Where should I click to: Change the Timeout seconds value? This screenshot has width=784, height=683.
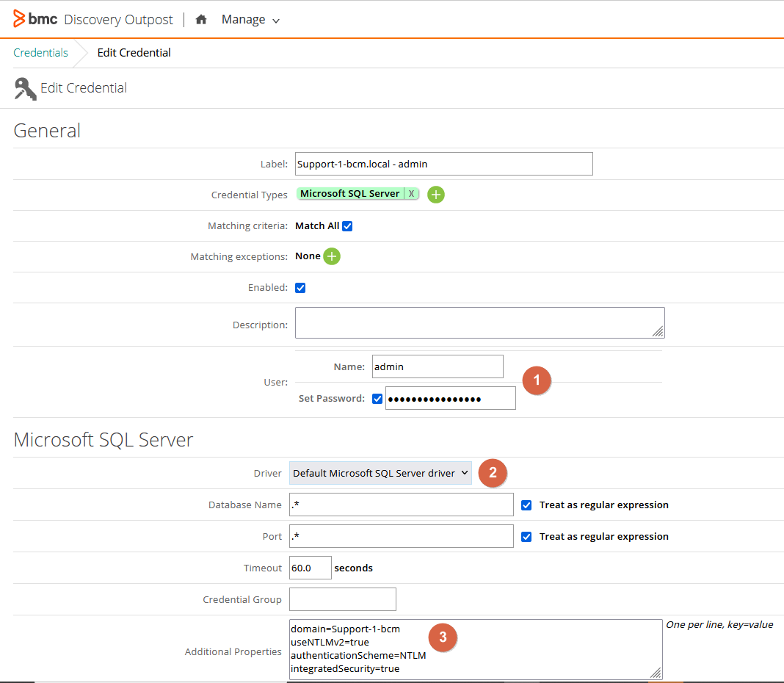click(311, 568)
